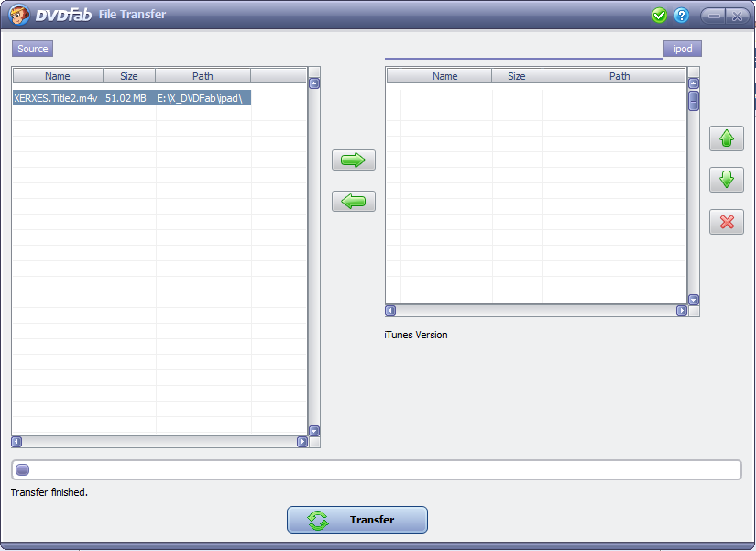Sort ipod list by Name column header

445,76
